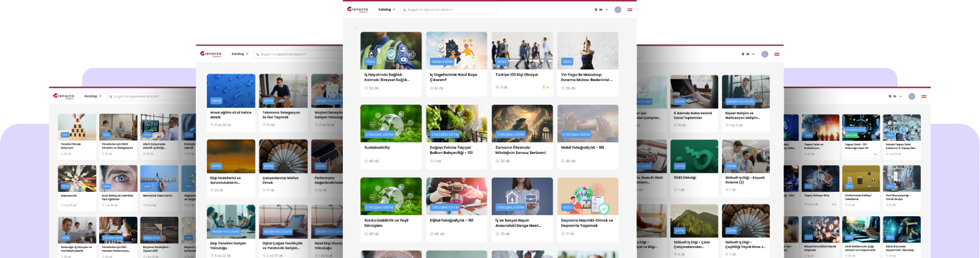Screen dimensions: 980x258
Task: Open the Verilerinizde Kaliteyi Yakalama thumbnail
Action: coord(861,178)
